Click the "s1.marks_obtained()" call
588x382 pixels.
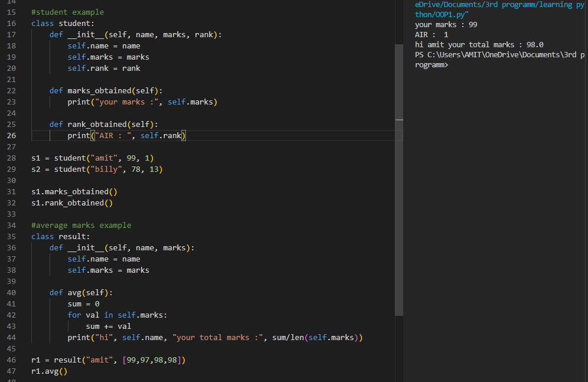tap(74, 191)
